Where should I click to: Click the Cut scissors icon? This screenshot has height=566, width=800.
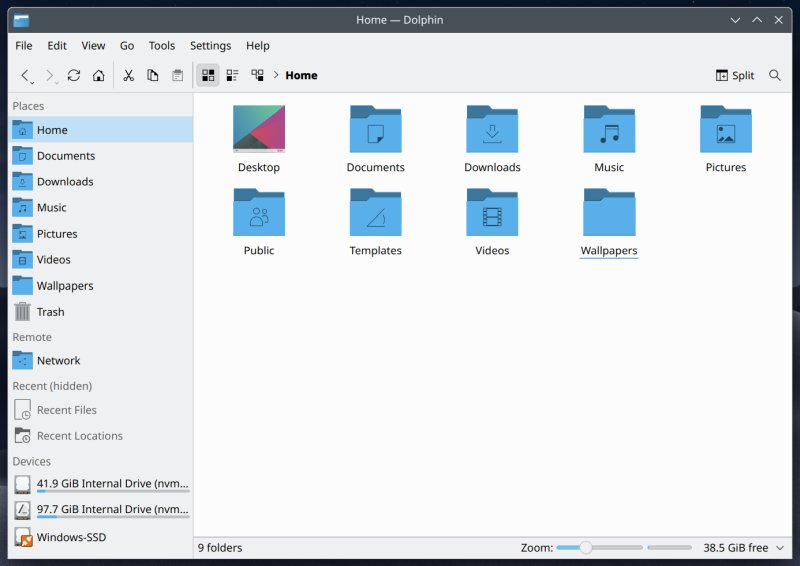coord(128,75)
